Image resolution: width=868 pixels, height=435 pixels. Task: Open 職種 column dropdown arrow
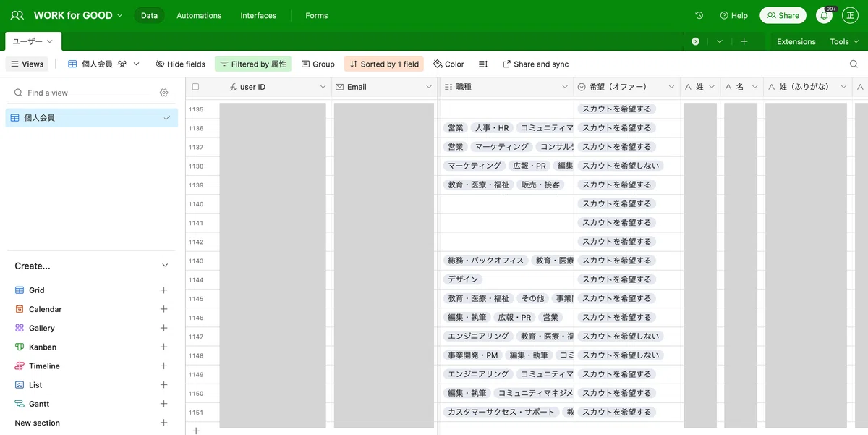click(x=565, y=87)
